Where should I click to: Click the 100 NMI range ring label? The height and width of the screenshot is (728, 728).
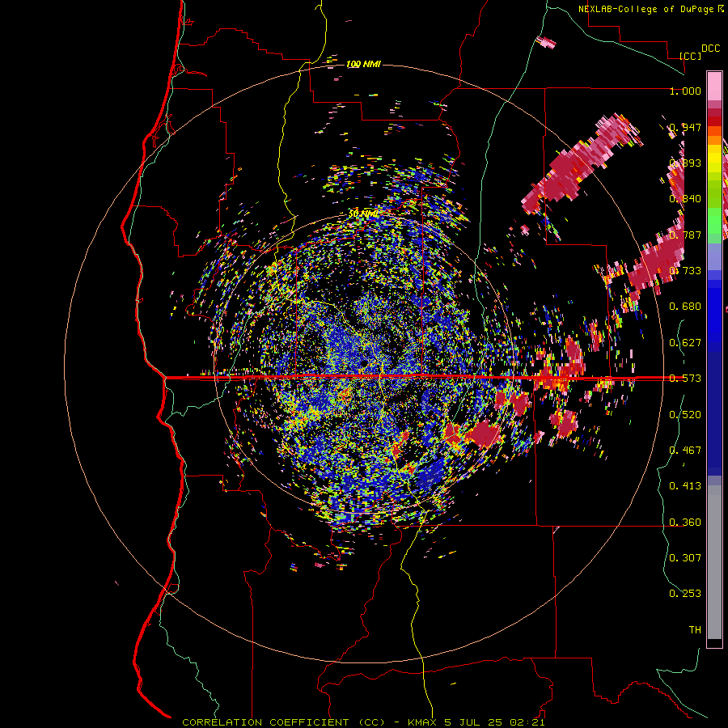[x=363, y=64]
